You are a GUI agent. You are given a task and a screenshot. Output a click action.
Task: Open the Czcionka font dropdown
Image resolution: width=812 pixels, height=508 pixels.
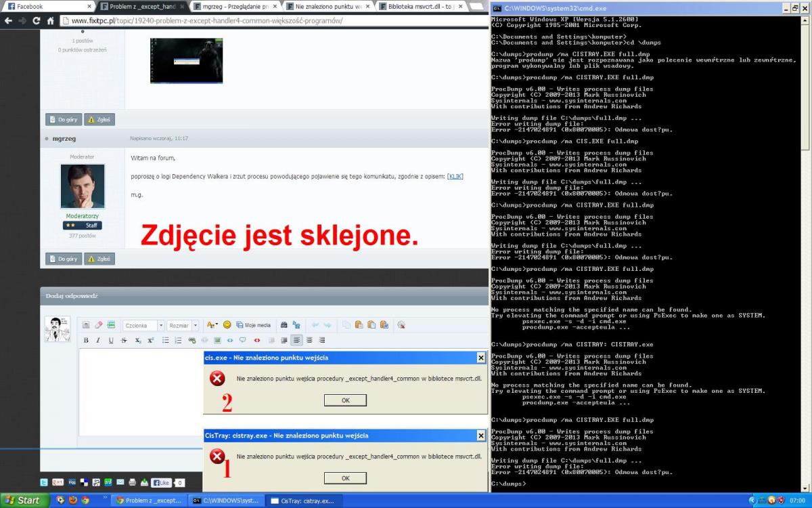(x=143, y=325)
